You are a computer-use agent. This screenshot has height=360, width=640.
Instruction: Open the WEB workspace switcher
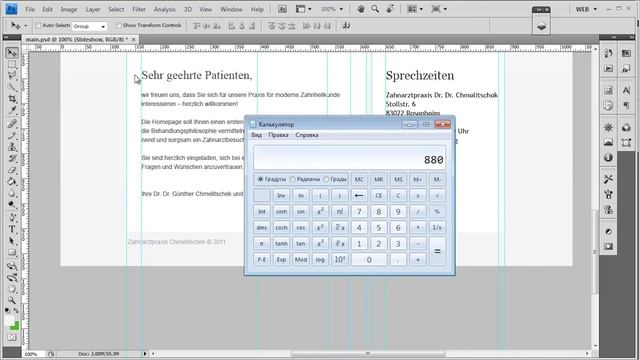586,9
